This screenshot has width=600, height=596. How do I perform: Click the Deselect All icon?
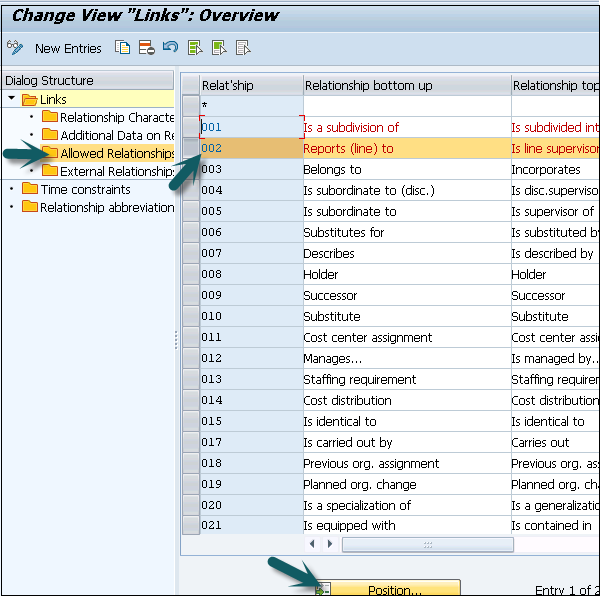(x=243, y=48)
